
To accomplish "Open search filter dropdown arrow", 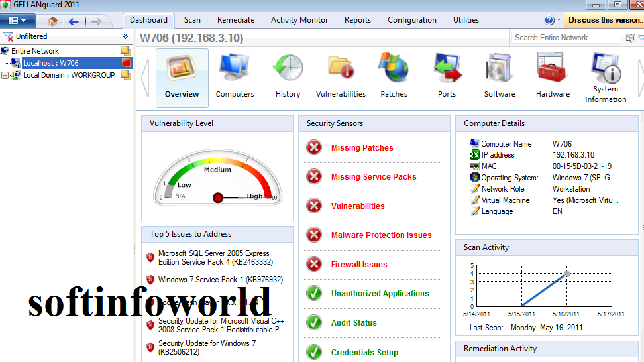I will tap(641, 38).
